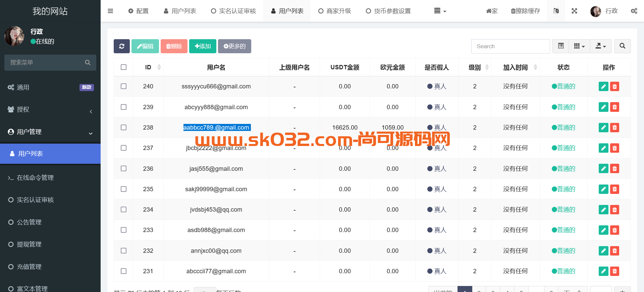Toggle fullscreen mode icon
Image resolution: width=644 pixels, height=292 pixels.
point(574,11)
